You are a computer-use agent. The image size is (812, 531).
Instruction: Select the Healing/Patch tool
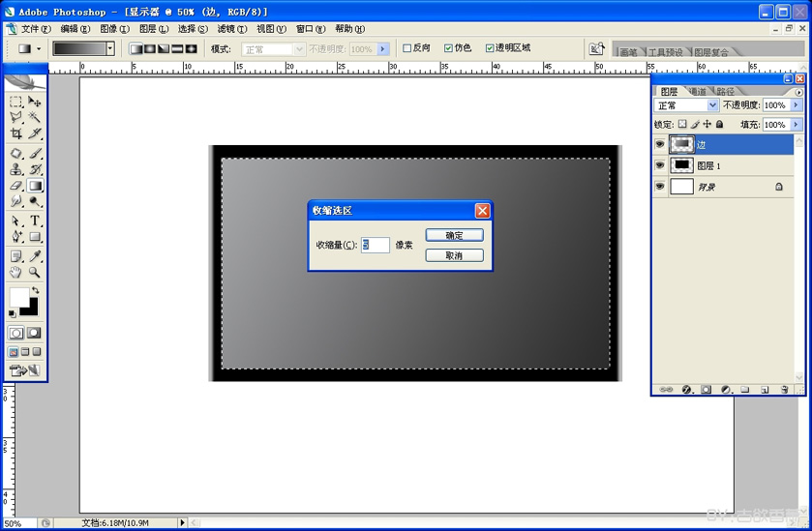[16, 153]
